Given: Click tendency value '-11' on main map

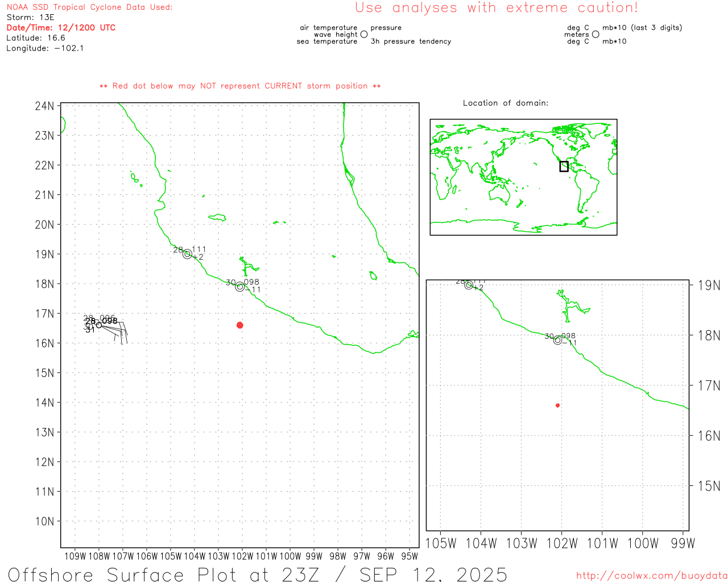Looking at the screenshot, I should tap(254, 290).
